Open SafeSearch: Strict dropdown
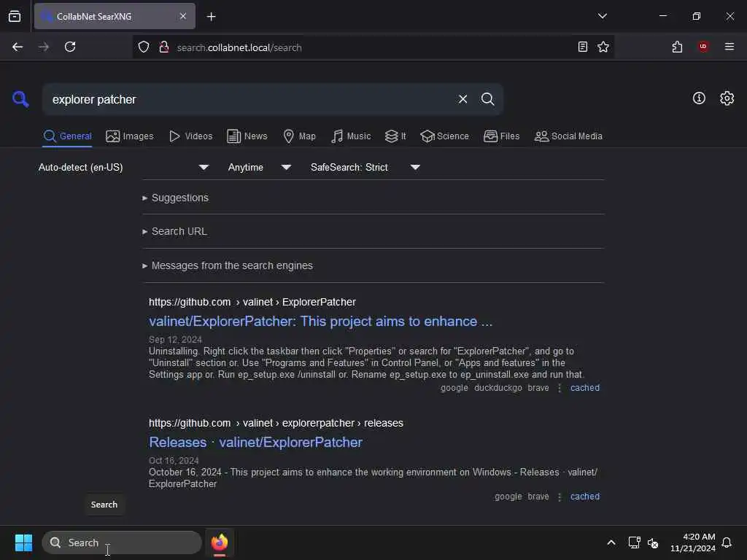The height and width of the screenshot is (560, 747). click(x=365, y=167)
